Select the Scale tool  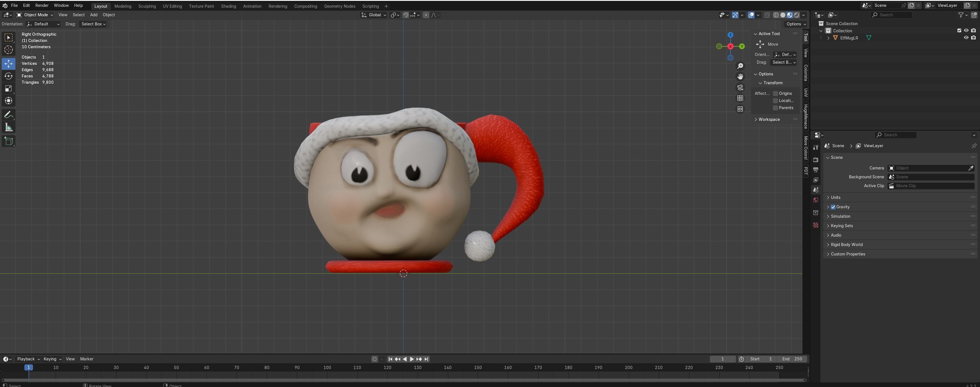[x=8, y=88]
